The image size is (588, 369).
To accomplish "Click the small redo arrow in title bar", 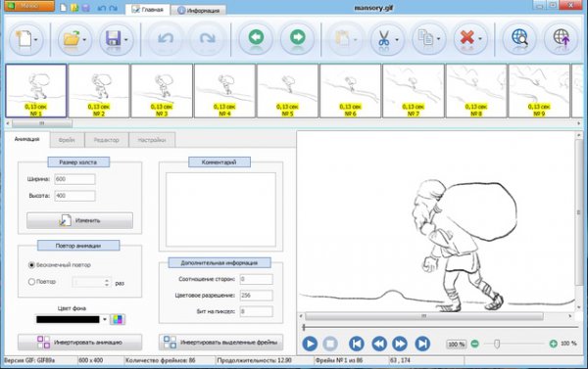I will point(114,8).
